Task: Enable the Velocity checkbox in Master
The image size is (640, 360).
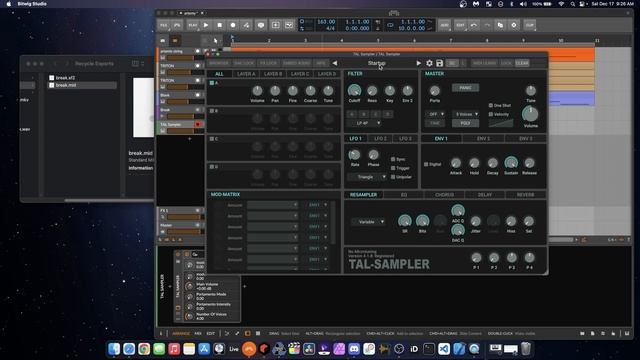Action: pos(491,114)
